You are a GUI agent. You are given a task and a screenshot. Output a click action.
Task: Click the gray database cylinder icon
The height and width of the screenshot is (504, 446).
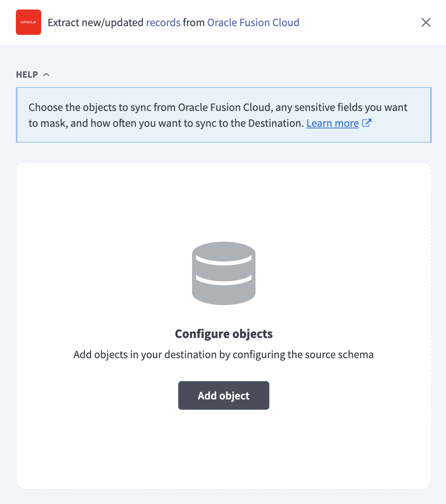click(224, 273)
